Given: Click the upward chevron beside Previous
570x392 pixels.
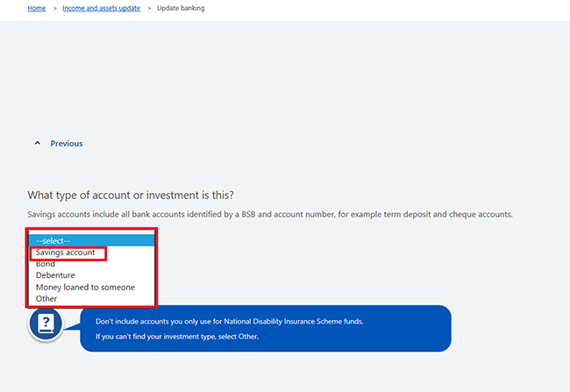Looking at the screenshot, I should coord(38,143).
